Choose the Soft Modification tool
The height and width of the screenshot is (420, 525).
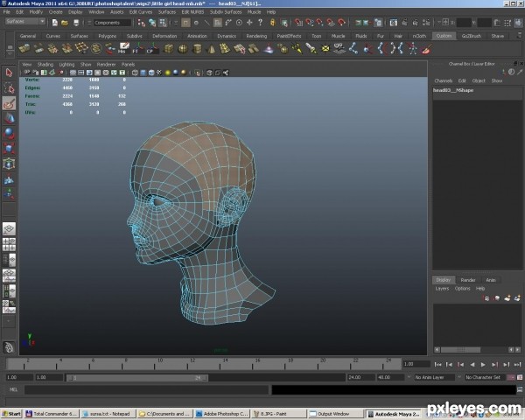(x=9, y=179)
